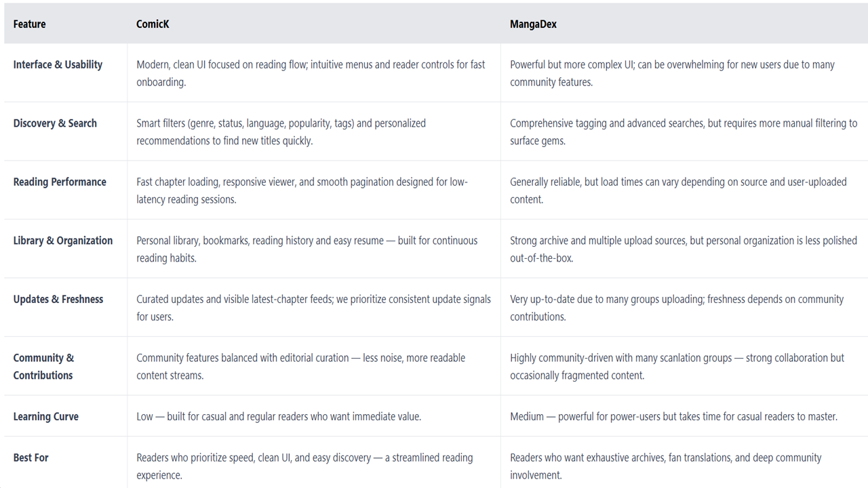The width and height of the screenshot is (868, 488).
Task: Click the ComicK column header
Action: [153, 24]
